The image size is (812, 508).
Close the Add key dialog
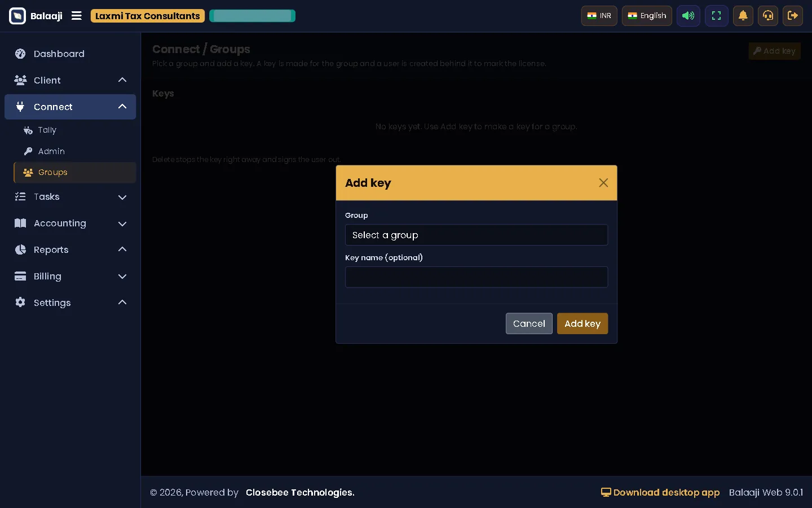tap(603, 183)
